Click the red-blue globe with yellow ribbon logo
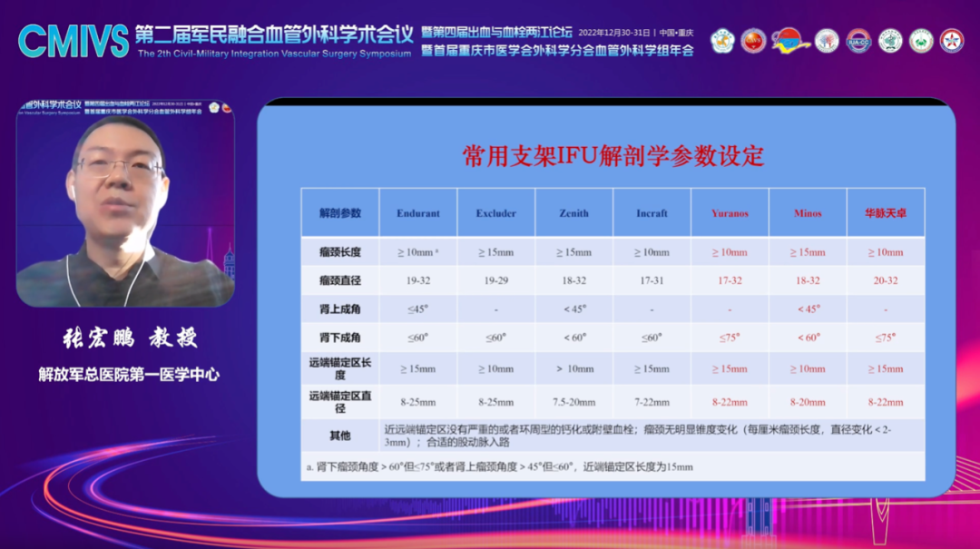The height and width of the screenshot is (549, 980). point(790,41)
